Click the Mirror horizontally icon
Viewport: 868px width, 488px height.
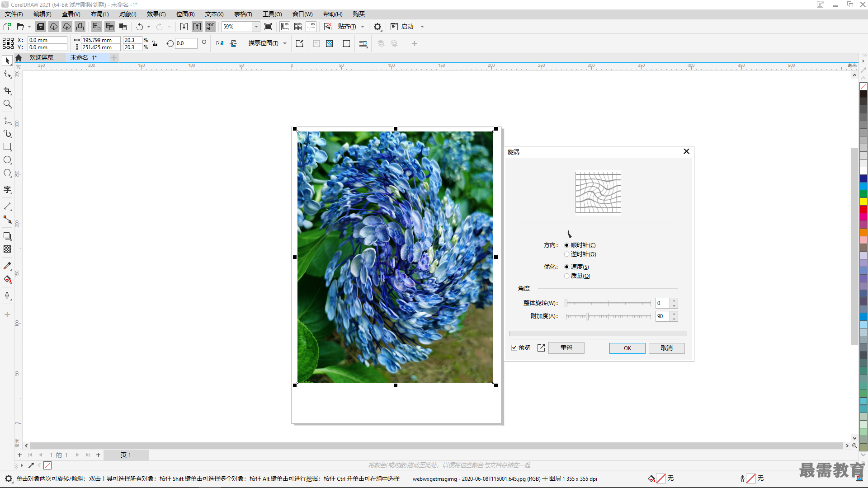(x=220, y=43)
